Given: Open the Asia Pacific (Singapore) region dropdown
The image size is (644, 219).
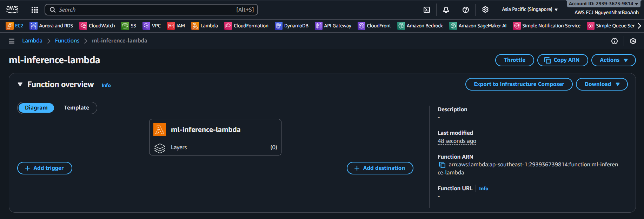Looking at the screenshot, I should pos(530,9).
